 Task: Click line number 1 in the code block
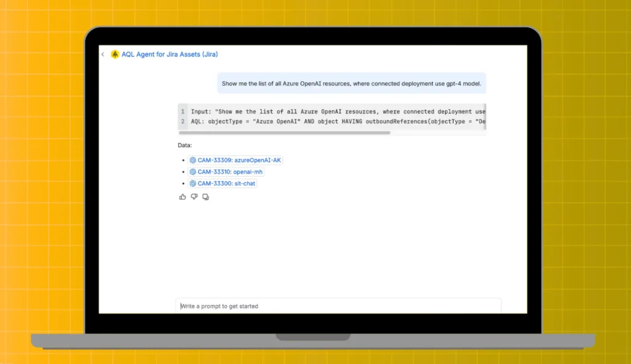click(x=182, y=112)
